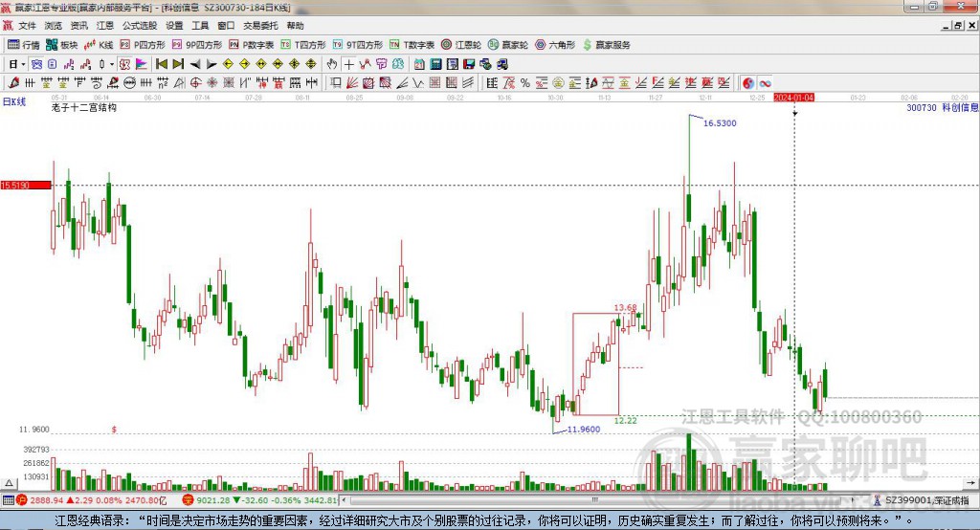Click the 老子十二宫结构 indicator label
This screenshot has width=980, height=530.
84,107
